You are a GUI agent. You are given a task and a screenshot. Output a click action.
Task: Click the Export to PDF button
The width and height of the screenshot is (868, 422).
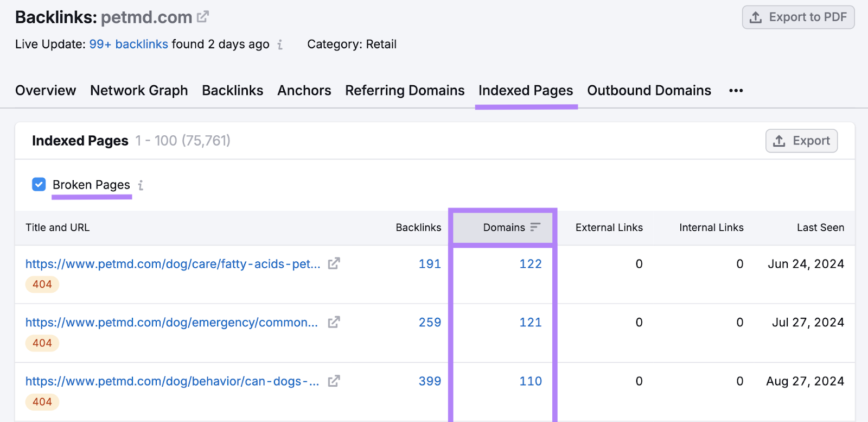(799, 17)
